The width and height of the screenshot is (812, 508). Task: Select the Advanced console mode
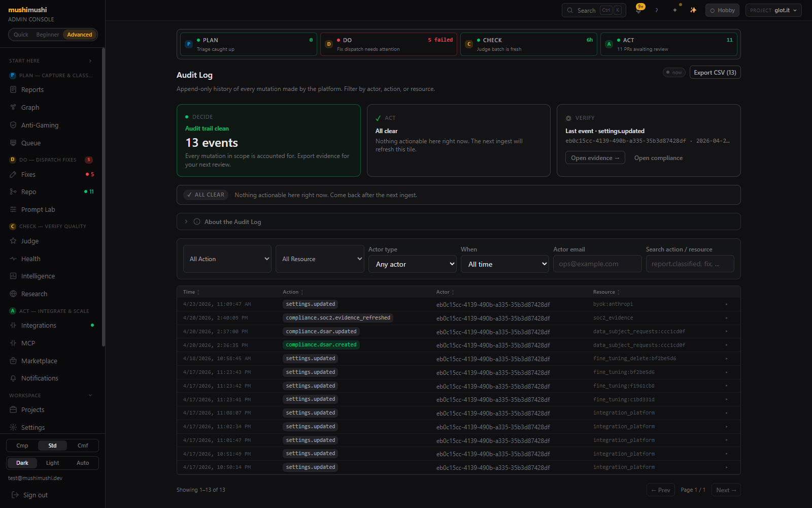tap(80, 35)
